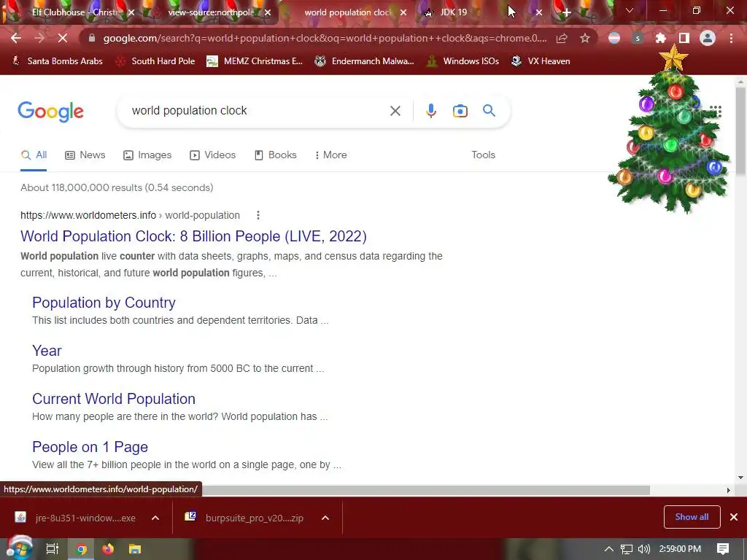
Task: Open options for worldometers result
Action: 258,215
